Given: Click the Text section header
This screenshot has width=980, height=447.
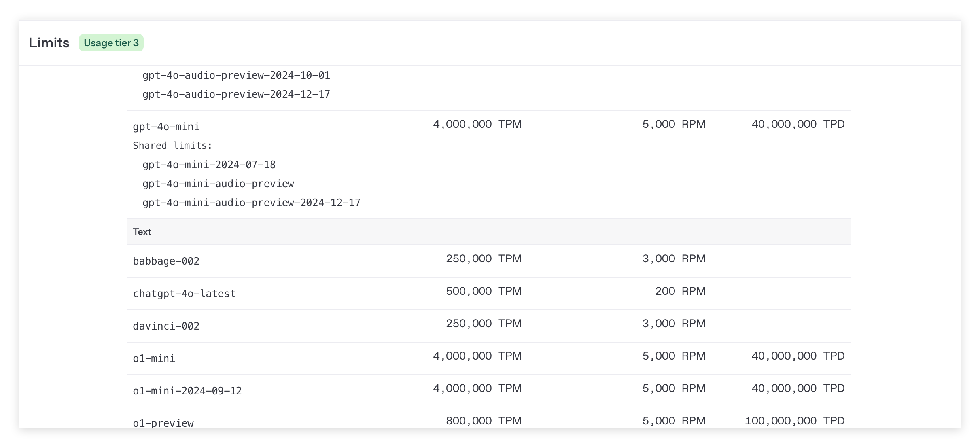Looking at the screenshot, I should tap(142, 232).
